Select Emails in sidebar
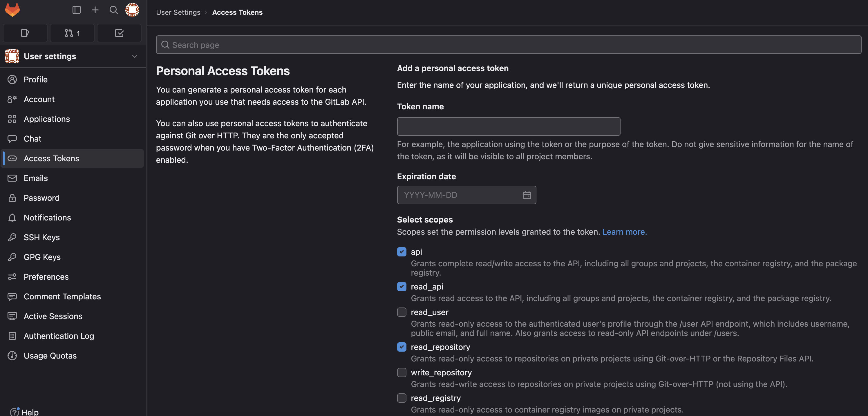868x416 pixels. click(x=73, y=178)
